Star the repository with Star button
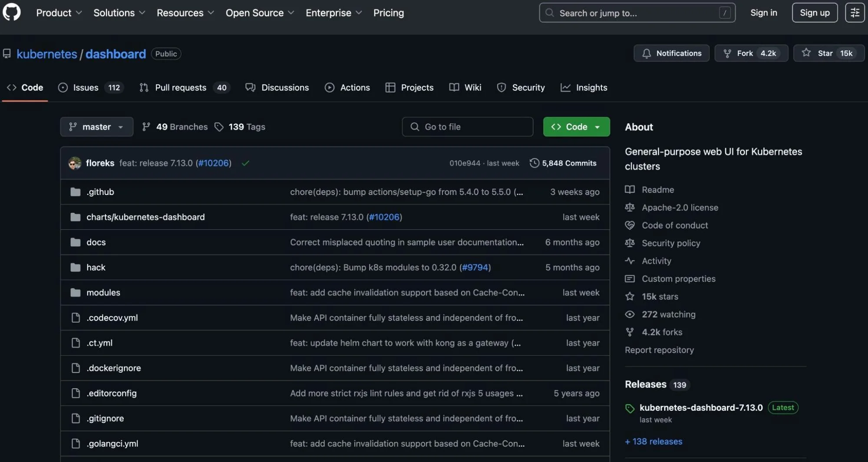The height and width of the screenshot is (462, 868). point(829,53)
